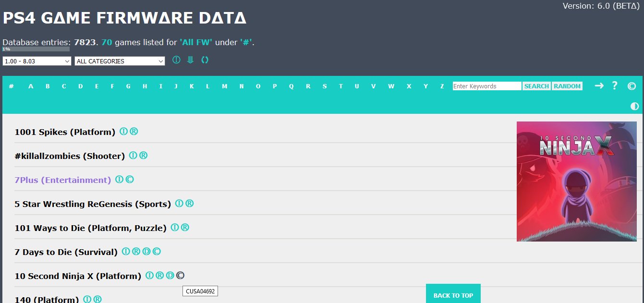
Task: Click the C icon beside 7Plus
Action: click(129, 179)
